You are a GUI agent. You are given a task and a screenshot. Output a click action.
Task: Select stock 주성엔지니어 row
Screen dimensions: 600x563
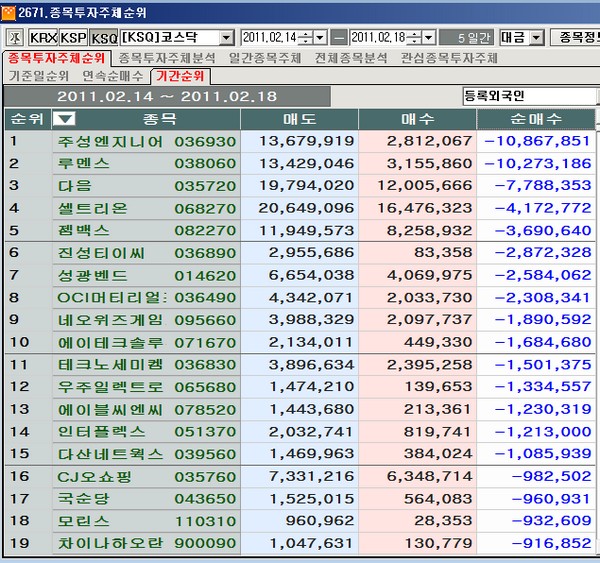[300, 141]
